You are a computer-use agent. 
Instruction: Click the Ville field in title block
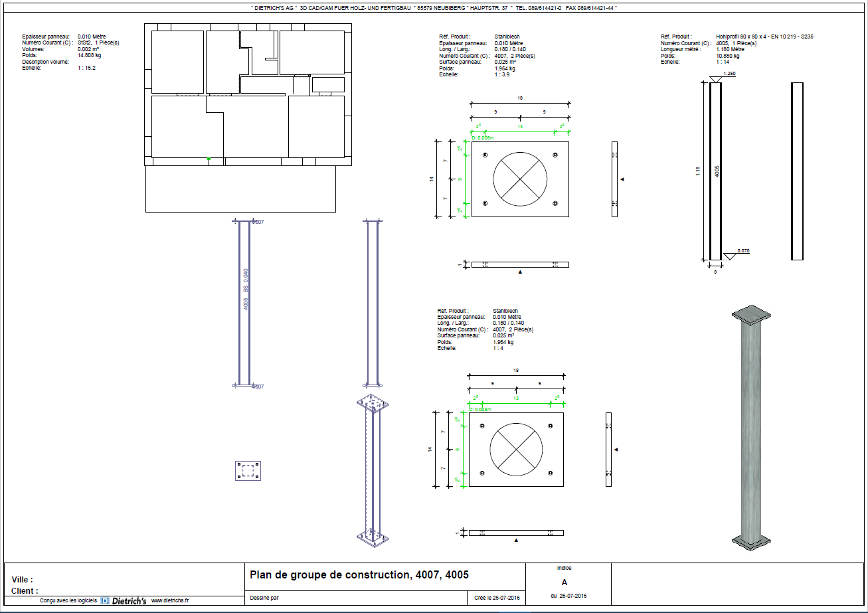(x=23, y=580)
